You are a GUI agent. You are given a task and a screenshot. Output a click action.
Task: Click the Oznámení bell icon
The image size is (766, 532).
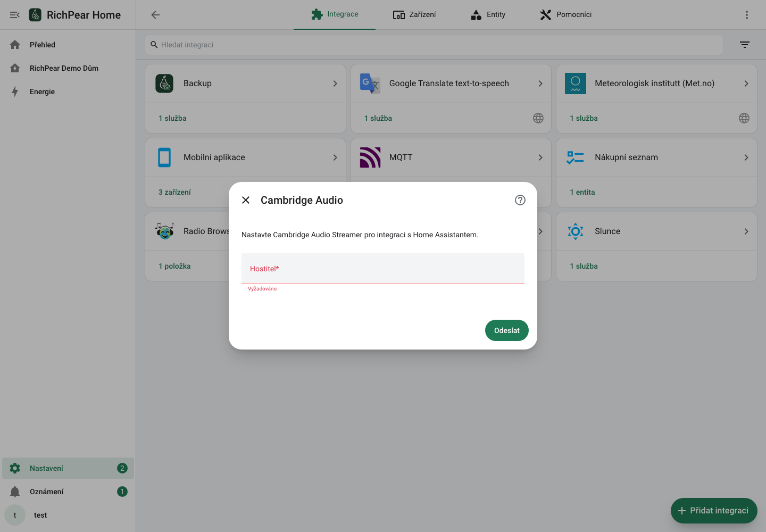click(15, 492)
